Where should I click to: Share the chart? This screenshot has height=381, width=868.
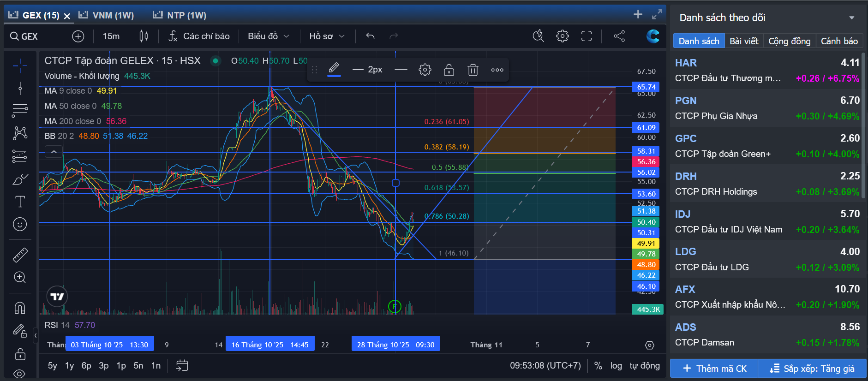pos(619,36)
